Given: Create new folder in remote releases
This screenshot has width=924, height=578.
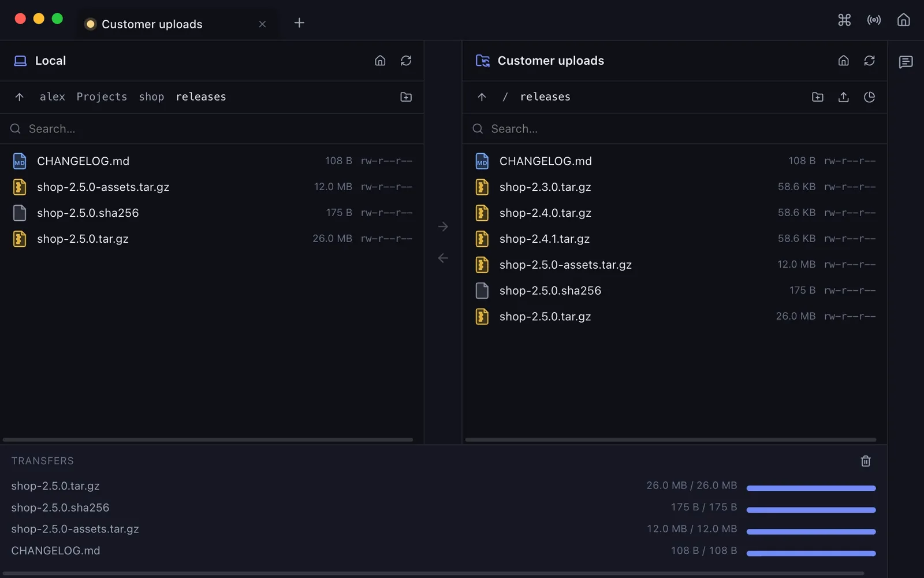Looking at the screenshot, I should pyautogui.click(x=817, y=97).
